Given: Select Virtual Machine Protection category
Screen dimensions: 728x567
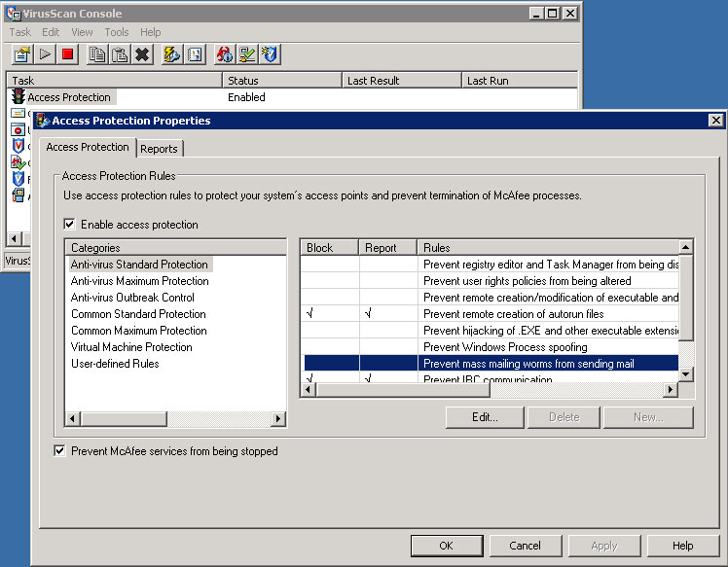Looking at the screenshot, I should click(x=131, y=346).
